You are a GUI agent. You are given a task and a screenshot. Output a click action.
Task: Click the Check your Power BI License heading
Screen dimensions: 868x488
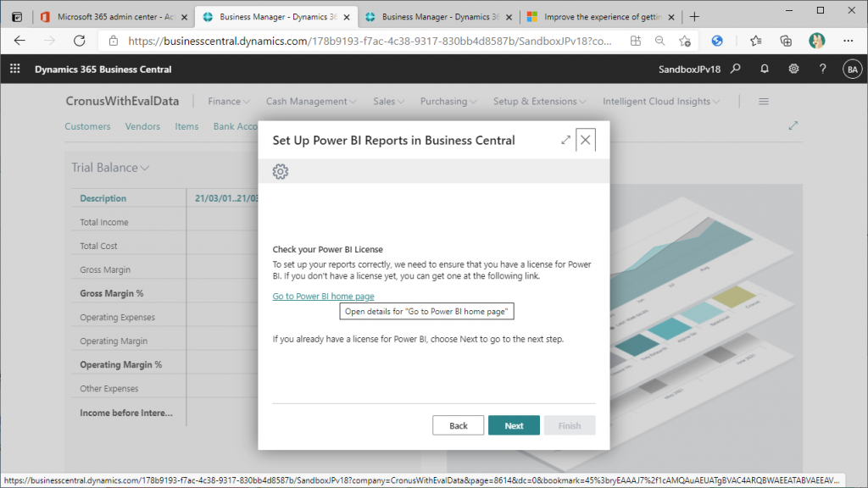click(x=328, y=250)
